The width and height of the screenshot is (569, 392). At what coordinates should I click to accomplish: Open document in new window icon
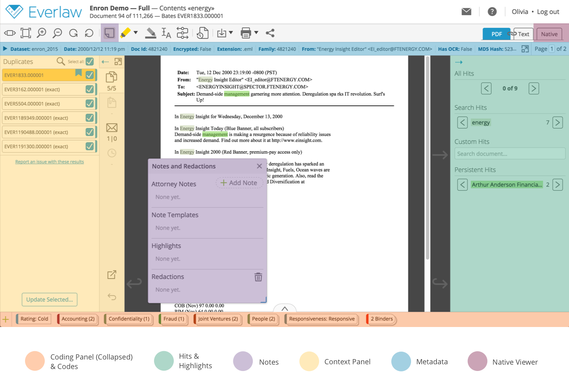[x=112, y=275]
